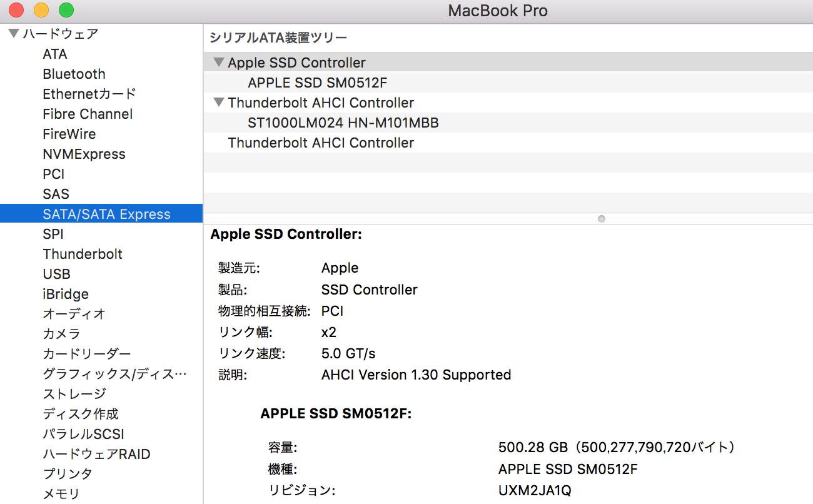Select ST1000LM024 HN-M101MBB drive entry
Viewport: 813px width, 504px height.
(x=343, y=123)
